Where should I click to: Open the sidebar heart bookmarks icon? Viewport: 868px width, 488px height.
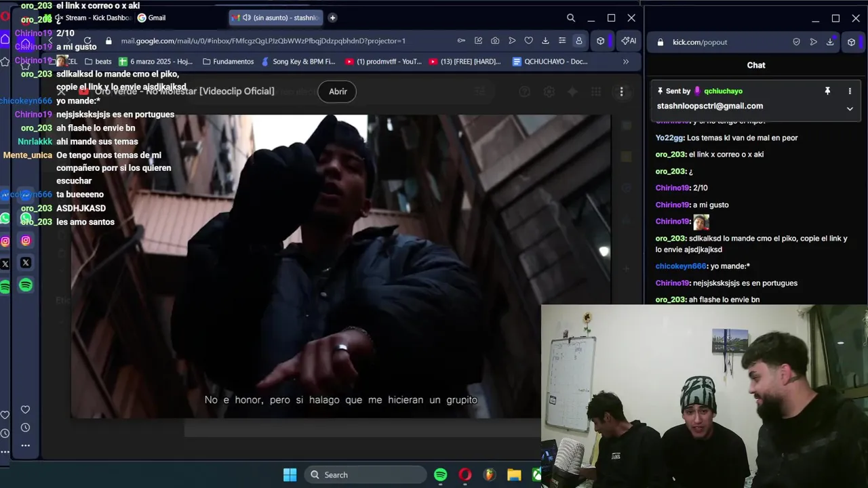click(25, 409)
